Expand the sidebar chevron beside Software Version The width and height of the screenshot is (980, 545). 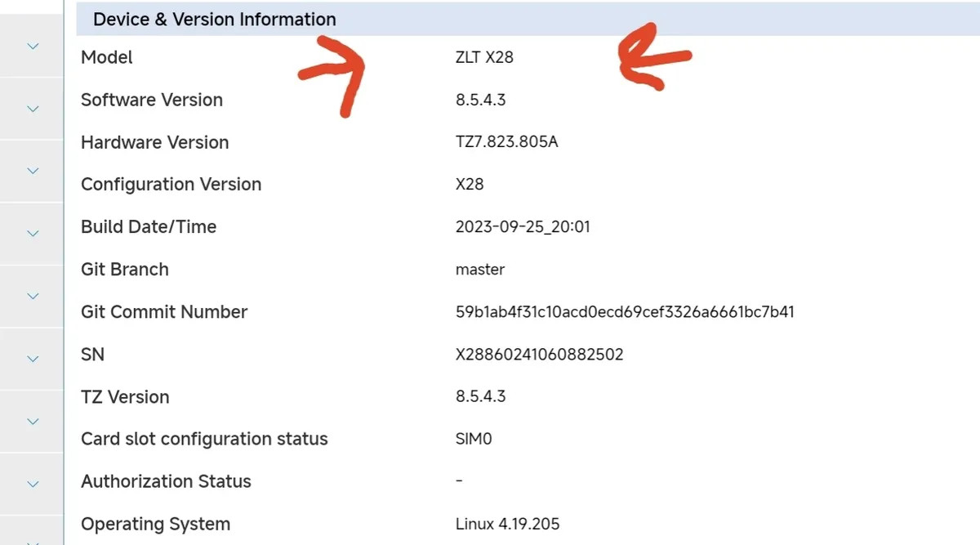click(33, 109)
